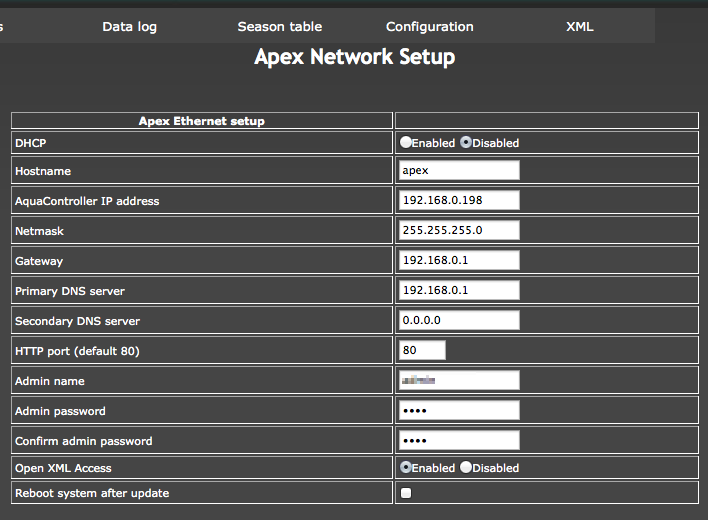Click the DHCP row label
This screenshot has width=708, height=520.
[x=31, y=143]
